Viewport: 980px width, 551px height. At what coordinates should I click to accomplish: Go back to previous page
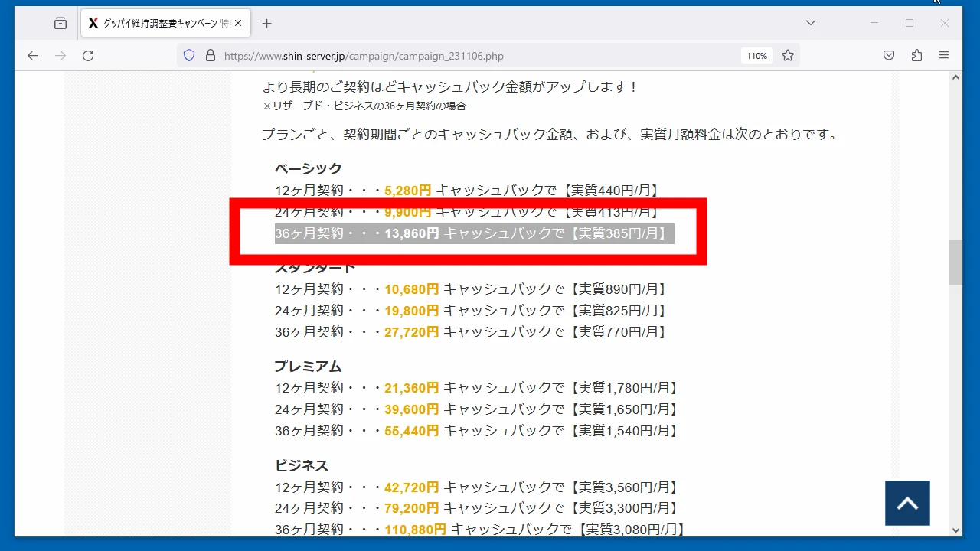pyautogui.click(x=32, y=56)
